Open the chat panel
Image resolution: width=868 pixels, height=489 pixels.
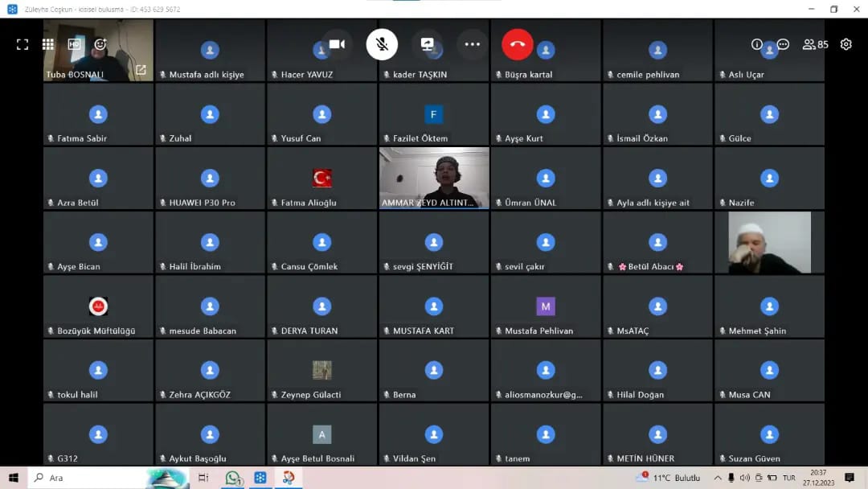pos(783,45)
